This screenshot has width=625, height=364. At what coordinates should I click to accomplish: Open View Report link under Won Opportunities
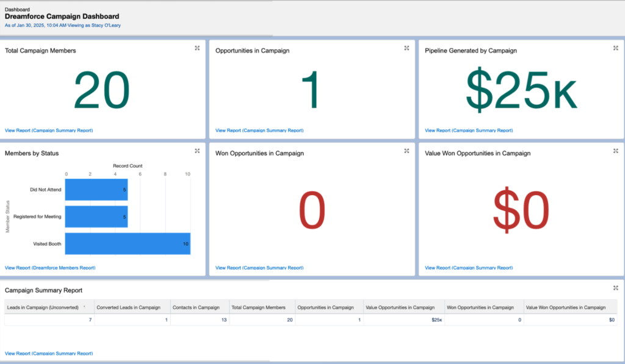(259, 268)
